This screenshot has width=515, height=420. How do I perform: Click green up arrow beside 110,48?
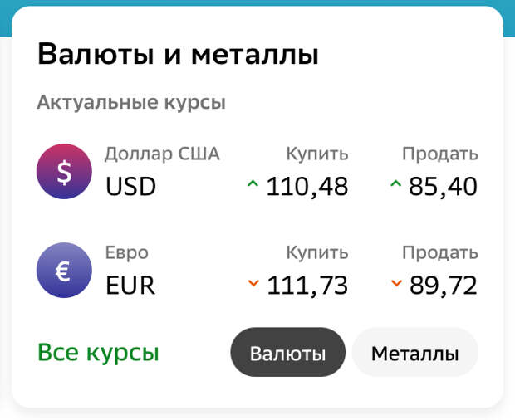click(253, 183)
